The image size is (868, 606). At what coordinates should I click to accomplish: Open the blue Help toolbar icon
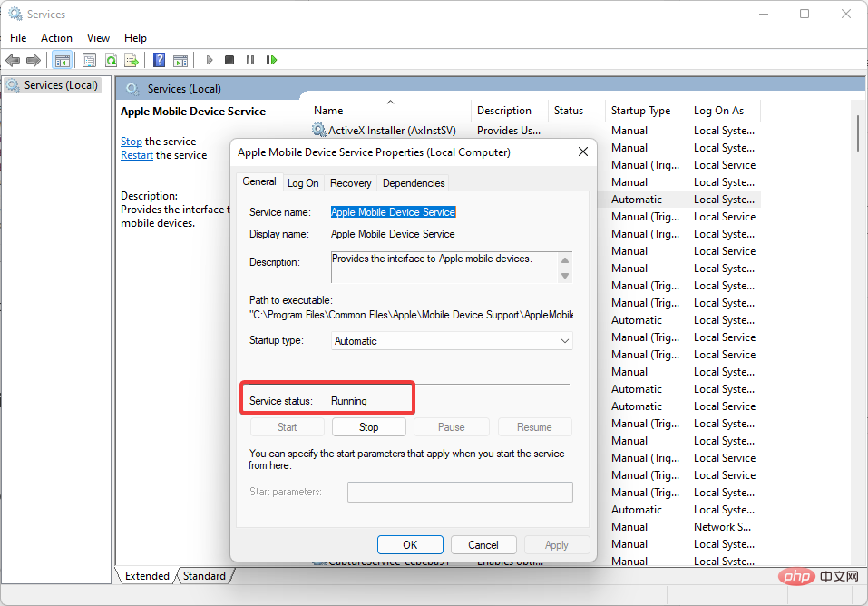(x=160, y=60)
